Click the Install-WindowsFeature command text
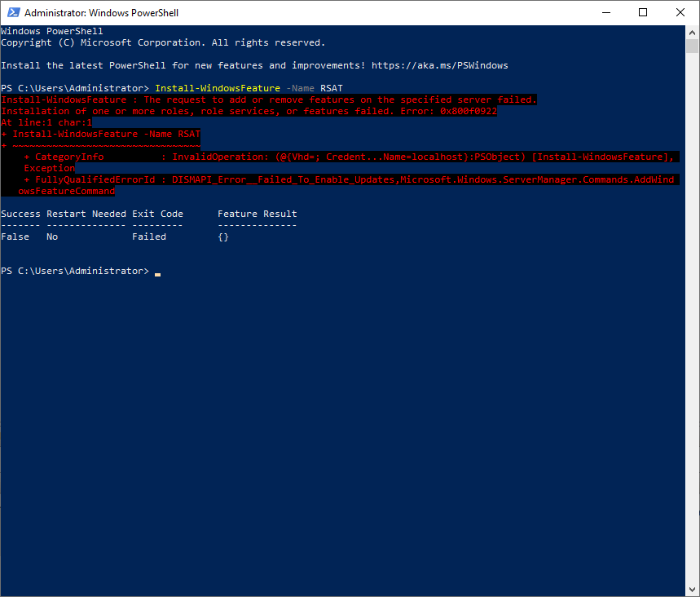This screenshot has width=700, height=597. point(218,88)
